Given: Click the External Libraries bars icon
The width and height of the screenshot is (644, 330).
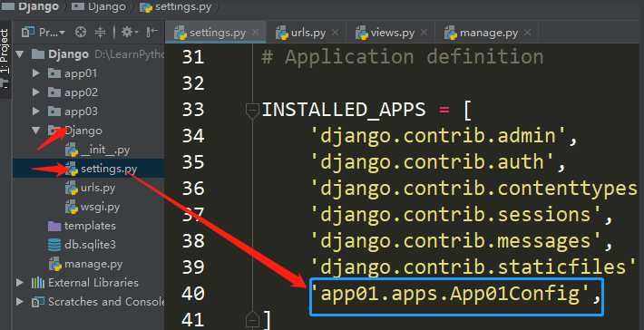Looking at the screenshot, I should pyautogui.click(x=38, y=283).
